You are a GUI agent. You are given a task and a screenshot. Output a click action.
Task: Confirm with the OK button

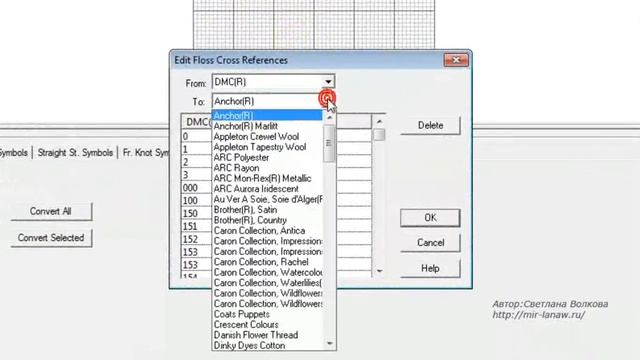point(430,218)
